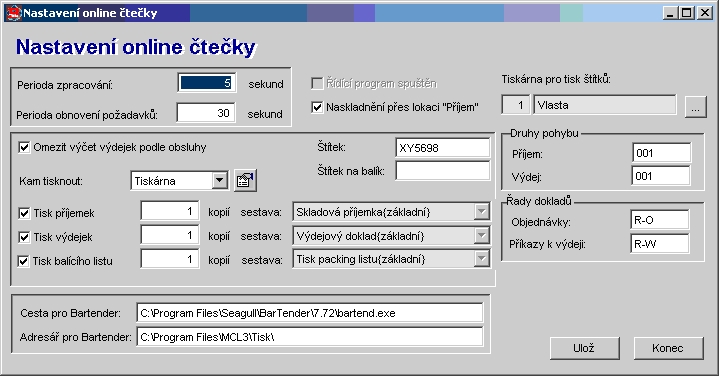The width and height of the screenshot is (719, 376).
Task: Click the Objednávky field containing R-O
Action: [660, 220]
